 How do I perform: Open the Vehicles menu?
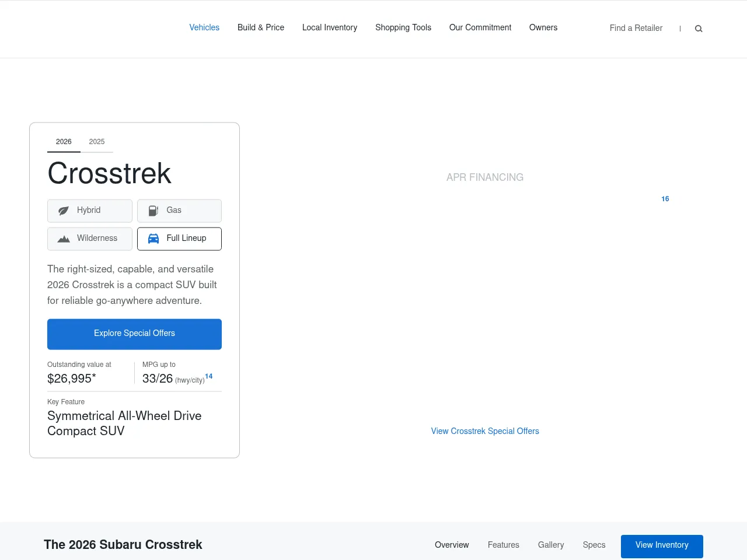click(x=204, y=27)
